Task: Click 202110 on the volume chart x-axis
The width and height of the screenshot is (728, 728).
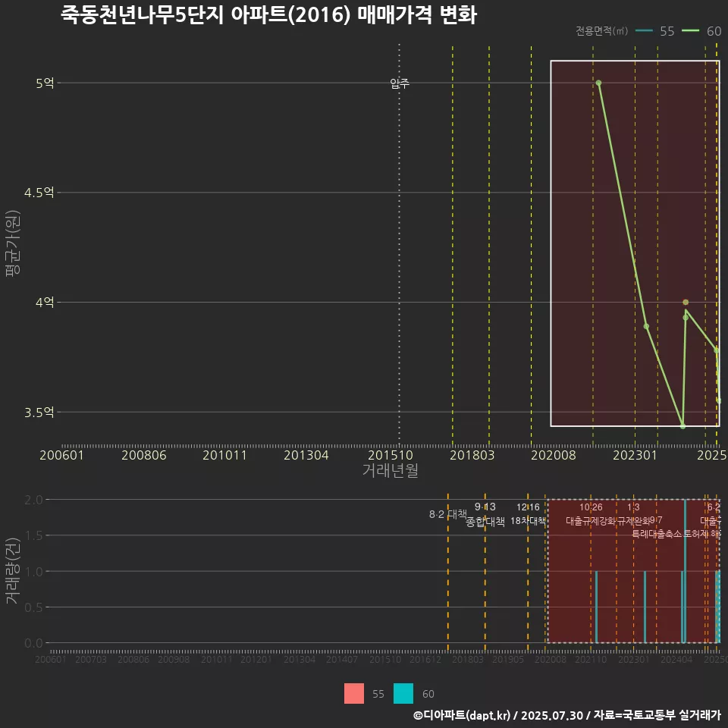Action: (591, 659)
